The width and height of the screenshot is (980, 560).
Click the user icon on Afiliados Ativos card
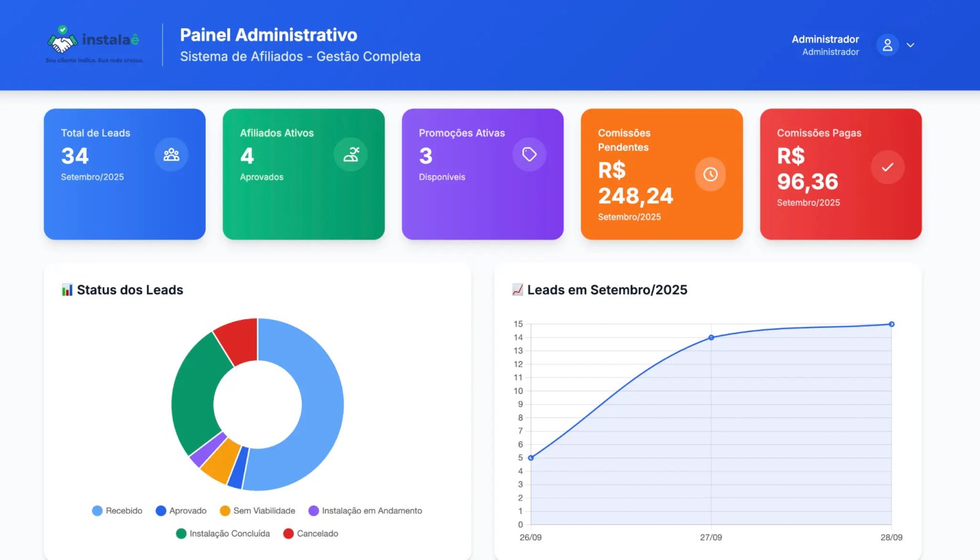tap(351, 154)
